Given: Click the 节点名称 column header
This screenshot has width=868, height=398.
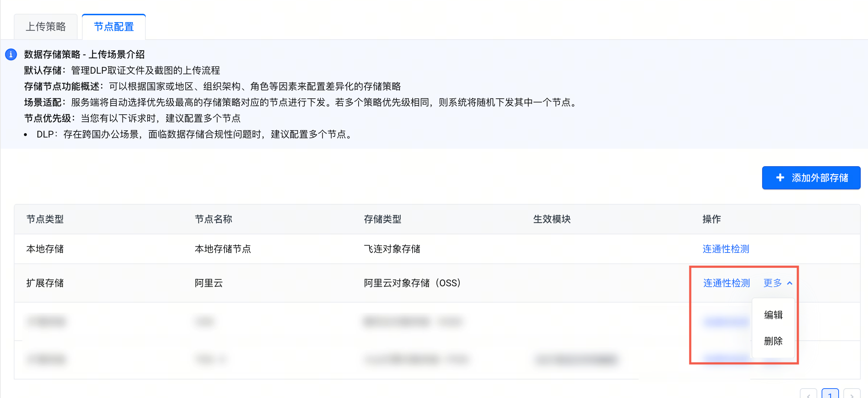Looking at the screenshot, I should (213, 219).
